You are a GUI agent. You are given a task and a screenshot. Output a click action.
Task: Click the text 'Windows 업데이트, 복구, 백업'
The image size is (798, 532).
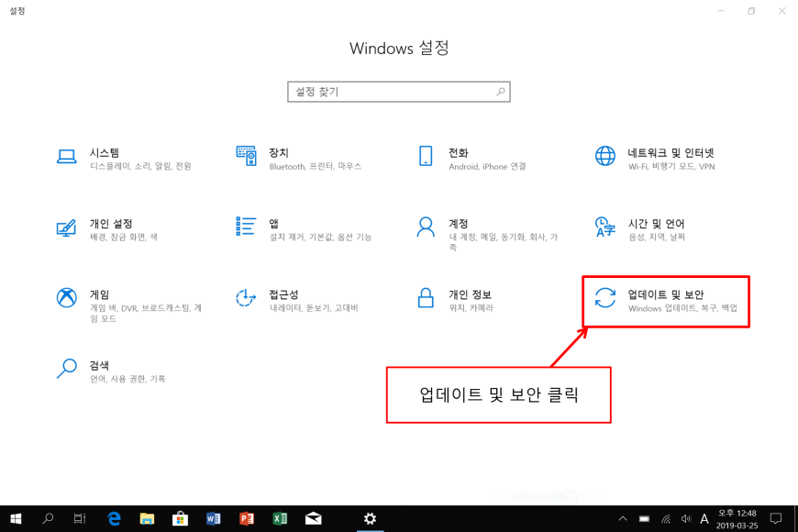coord(682,308)
